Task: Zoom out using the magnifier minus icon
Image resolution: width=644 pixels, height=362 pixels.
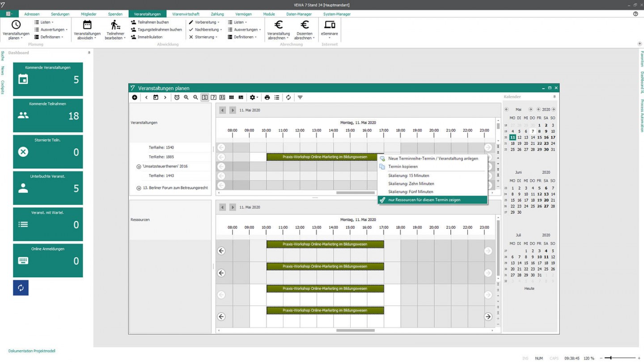Action: pyautogui.click(x=195, y=98)
